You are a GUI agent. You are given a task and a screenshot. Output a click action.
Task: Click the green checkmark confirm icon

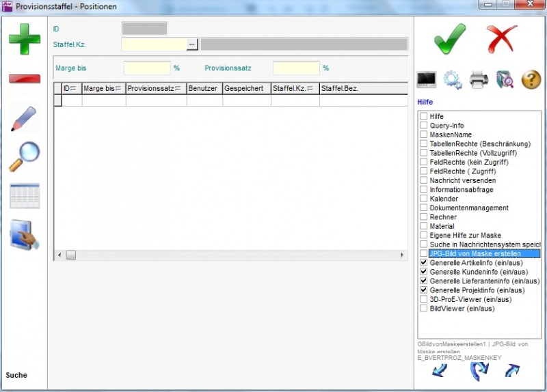[450, 38]
